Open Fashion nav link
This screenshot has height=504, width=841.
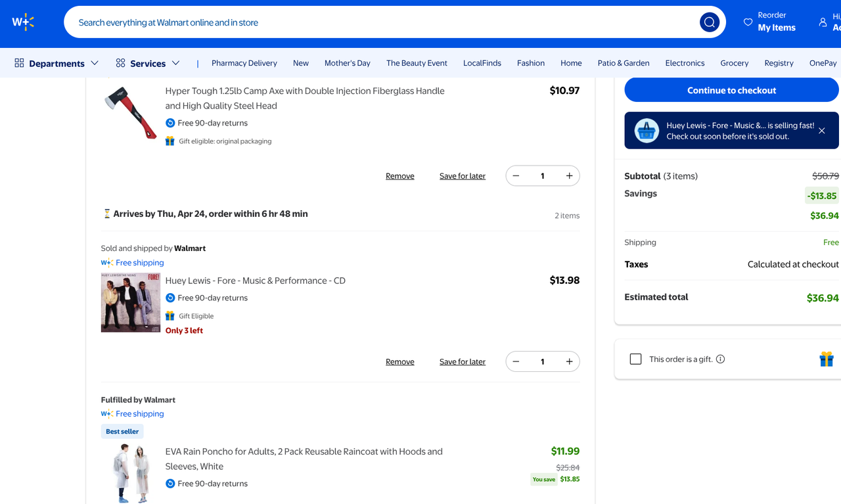531,63
